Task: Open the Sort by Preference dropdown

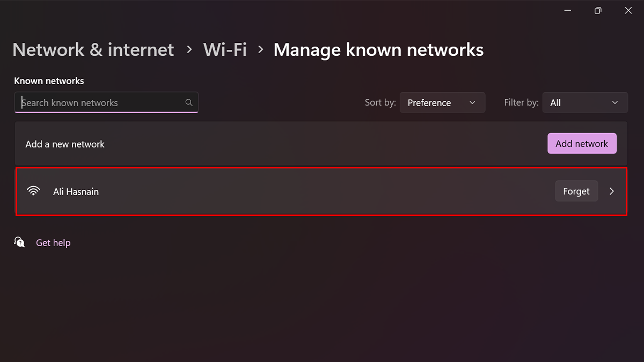Action: (442, 102)
